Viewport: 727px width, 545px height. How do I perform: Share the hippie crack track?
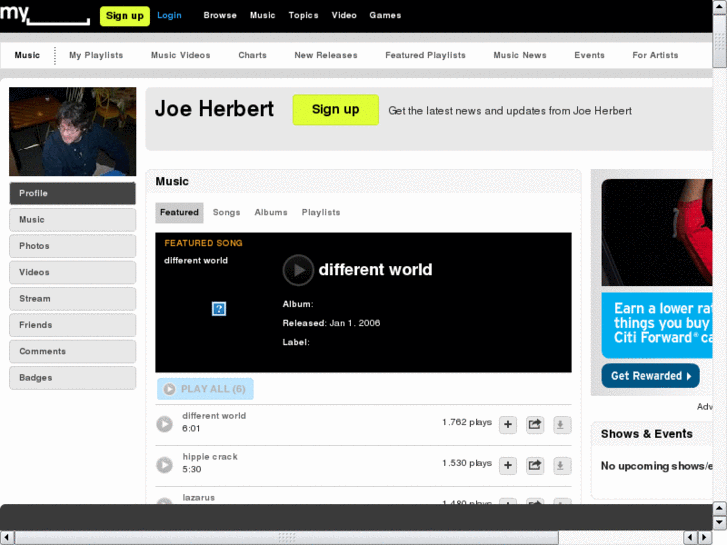[535, 466]
